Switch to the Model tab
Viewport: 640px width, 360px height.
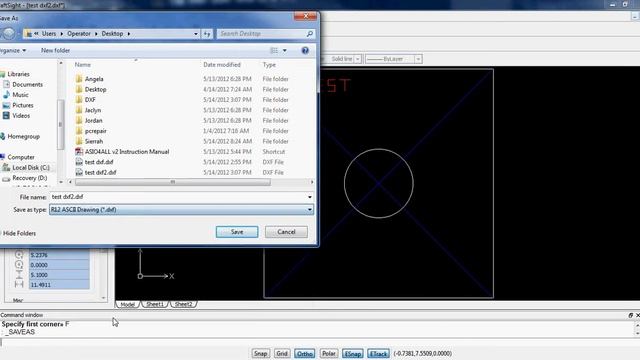coord(128,304)
